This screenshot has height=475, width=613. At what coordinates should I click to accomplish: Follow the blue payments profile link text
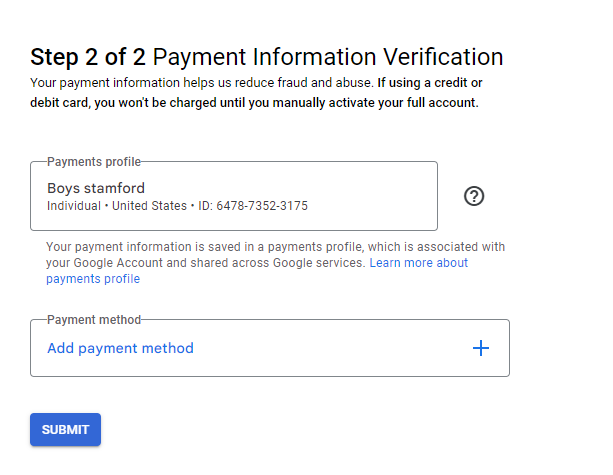(x=93, y=279)
